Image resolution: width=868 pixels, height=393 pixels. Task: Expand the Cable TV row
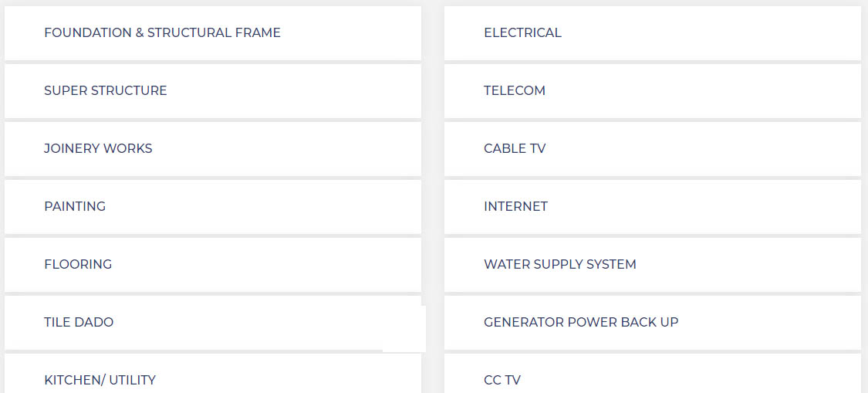[653, 148]
